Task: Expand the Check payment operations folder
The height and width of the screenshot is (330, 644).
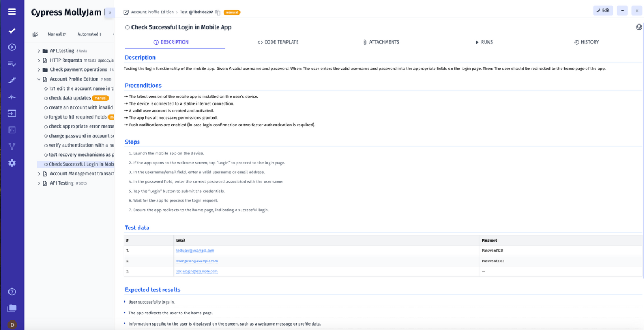Action: pos(38,69)
